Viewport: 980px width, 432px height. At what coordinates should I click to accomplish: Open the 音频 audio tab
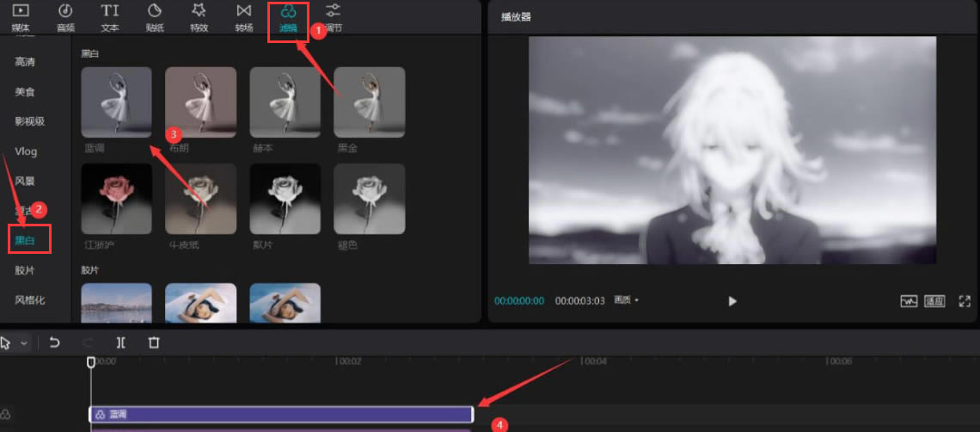[x=65, y=17]
